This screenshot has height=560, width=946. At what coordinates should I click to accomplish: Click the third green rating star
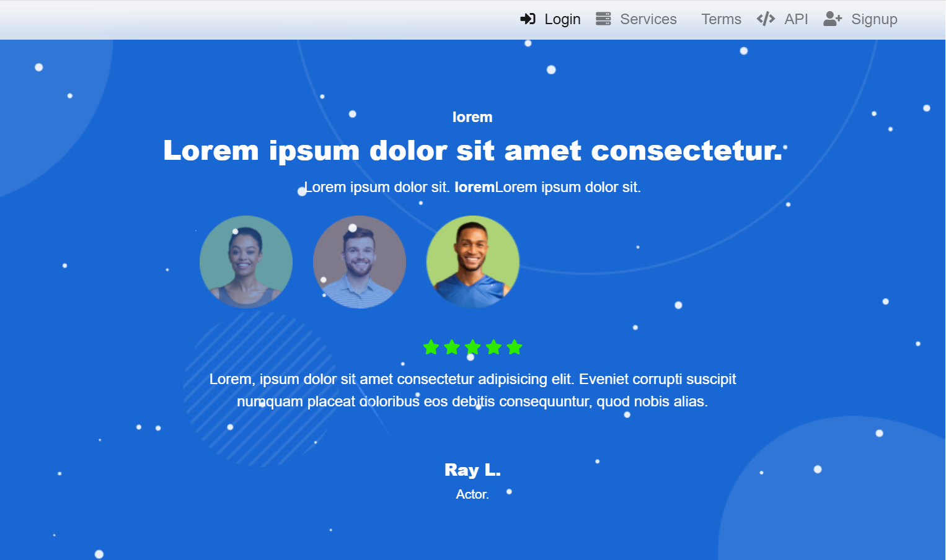472,347
